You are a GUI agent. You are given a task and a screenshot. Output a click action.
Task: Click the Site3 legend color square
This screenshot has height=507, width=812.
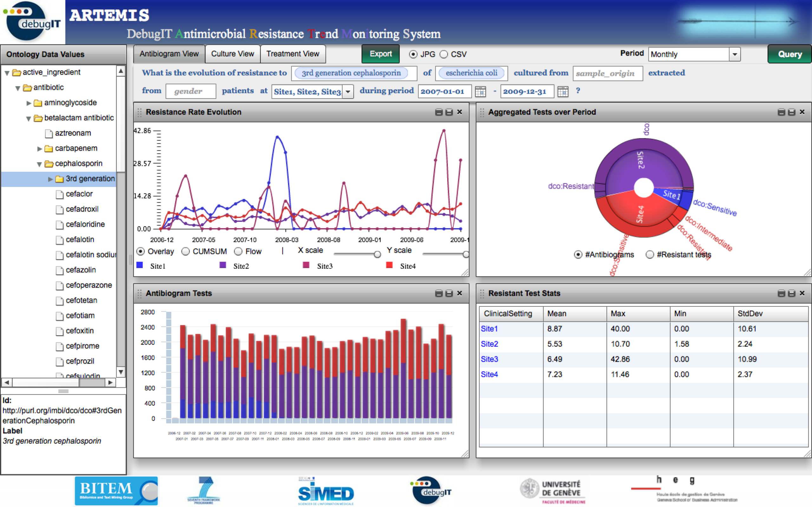coord(306,265)
